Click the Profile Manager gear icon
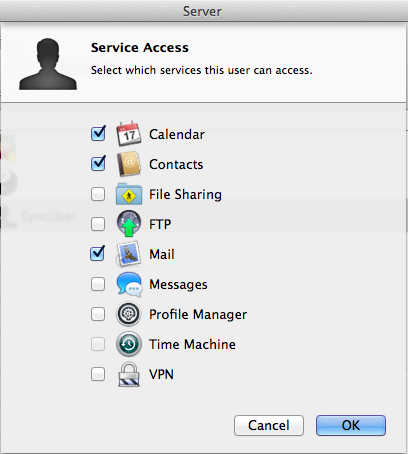The image size is (408, 454). (129, 314)
